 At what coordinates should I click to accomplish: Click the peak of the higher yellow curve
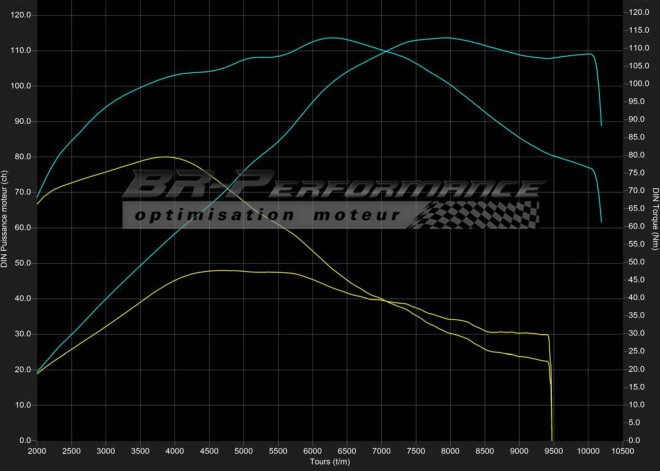point(163,157)
